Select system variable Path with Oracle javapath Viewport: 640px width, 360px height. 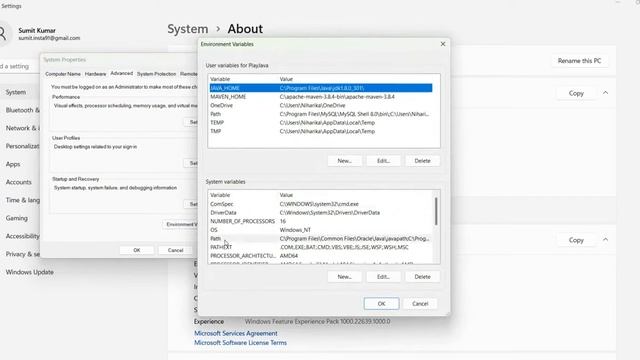click(321, 238)
